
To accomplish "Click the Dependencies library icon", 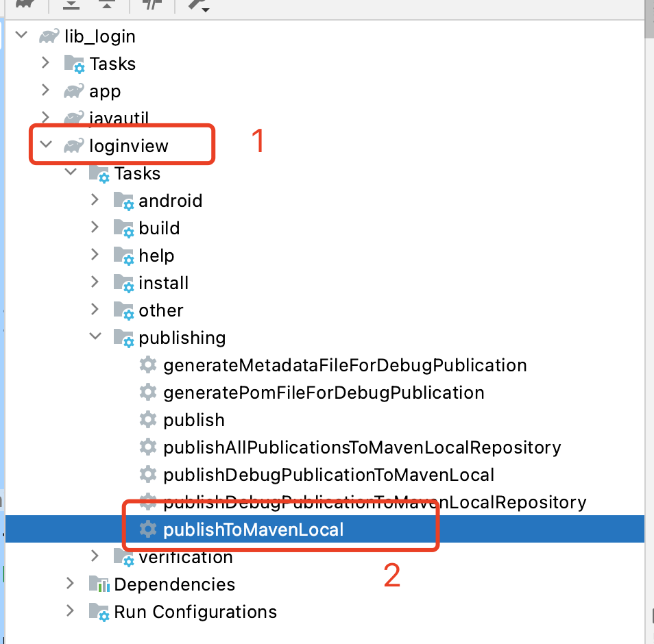I will click(x=99, y=584).
